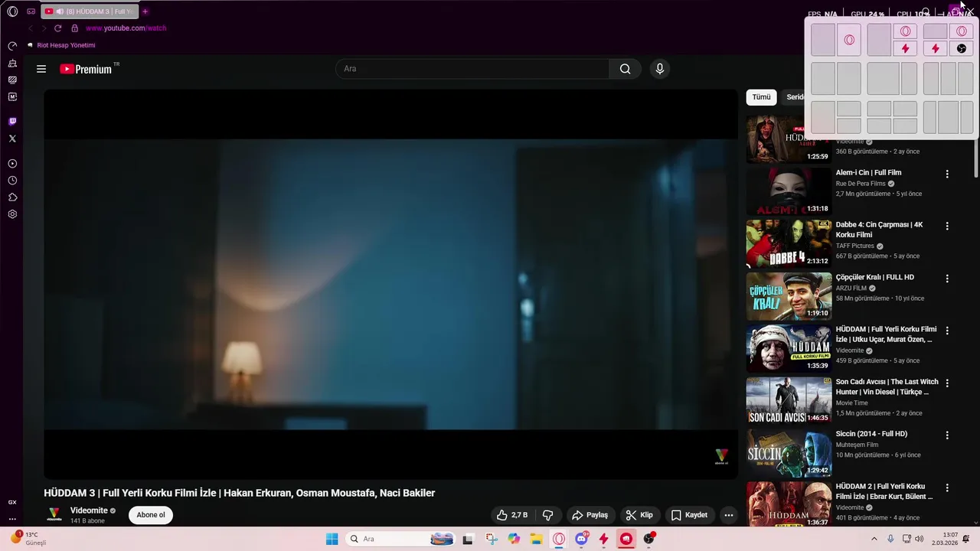980x551 pixels.
Task: Switch to the HÜDDAM 3 browser tab
Action: tap(90, 11)
